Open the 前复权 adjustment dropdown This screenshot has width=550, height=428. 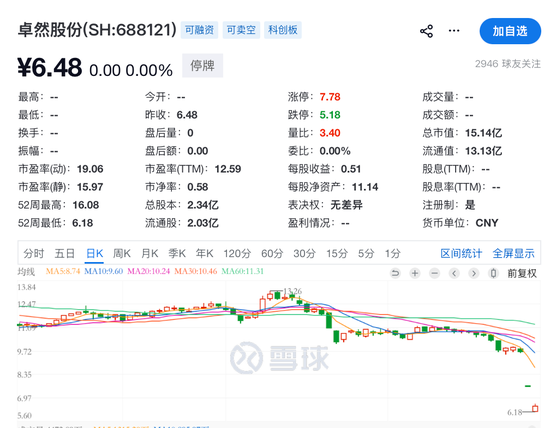(x=522, y=273)
